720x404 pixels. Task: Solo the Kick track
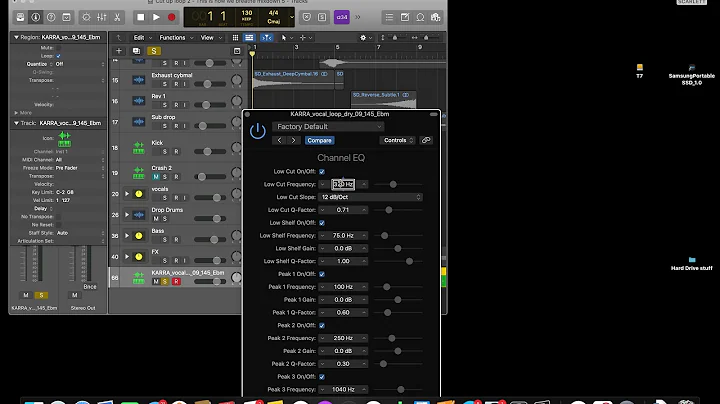tap(165, 152)
